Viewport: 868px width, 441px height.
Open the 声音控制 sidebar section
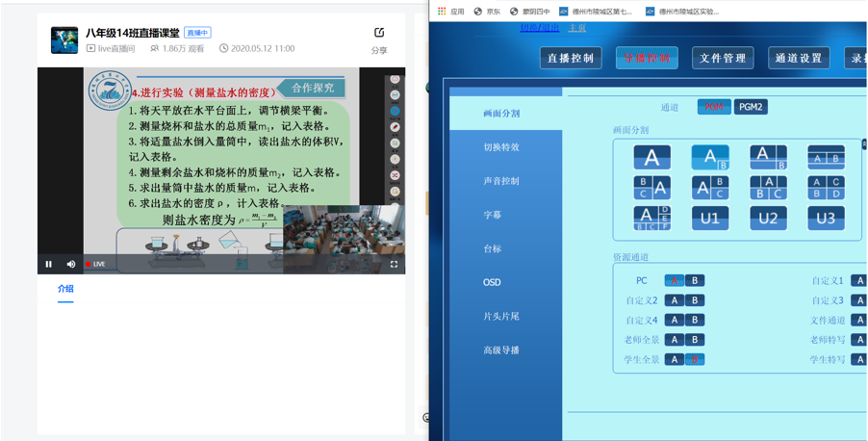tap(501, 181)
